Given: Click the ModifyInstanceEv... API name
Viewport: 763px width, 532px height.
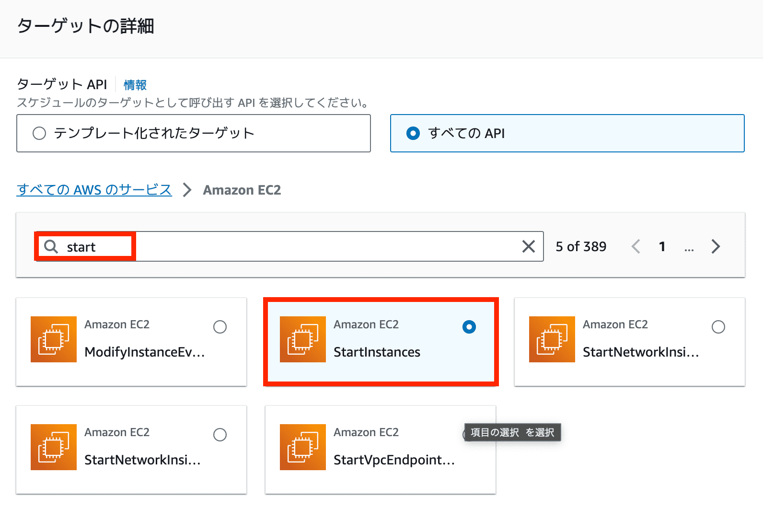Looking at the screenshot, I should (x=145, y=352).
